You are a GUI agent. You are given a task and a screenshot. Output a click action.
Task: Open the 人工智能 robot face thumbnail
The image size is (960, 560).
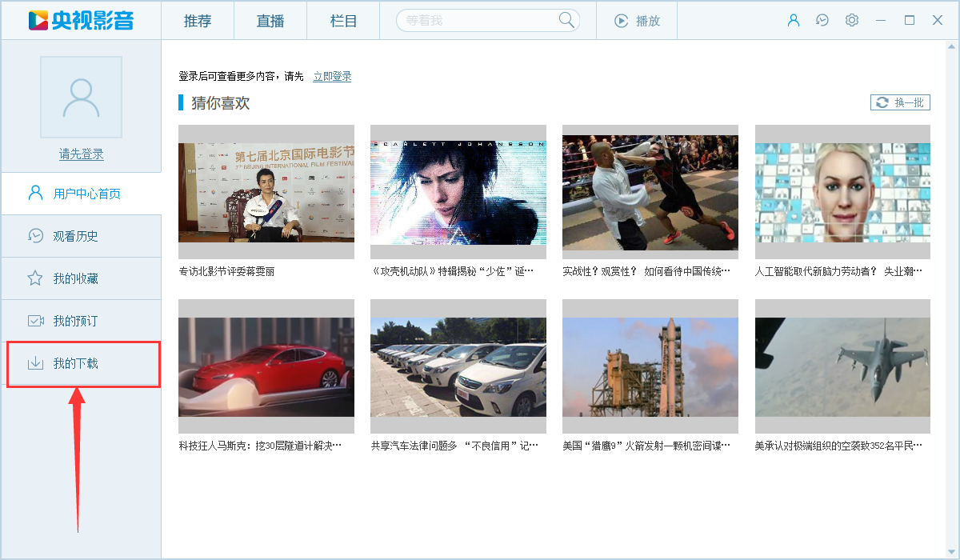coord(842,192)
